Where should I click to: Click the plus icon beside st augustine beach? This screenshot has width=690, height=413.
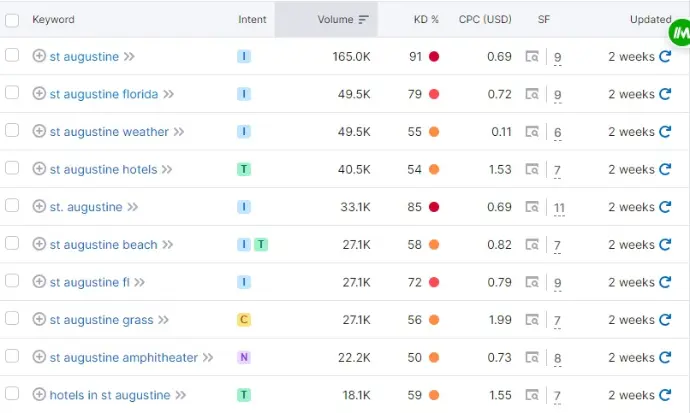pyautogui.click(x=39, y=245)
